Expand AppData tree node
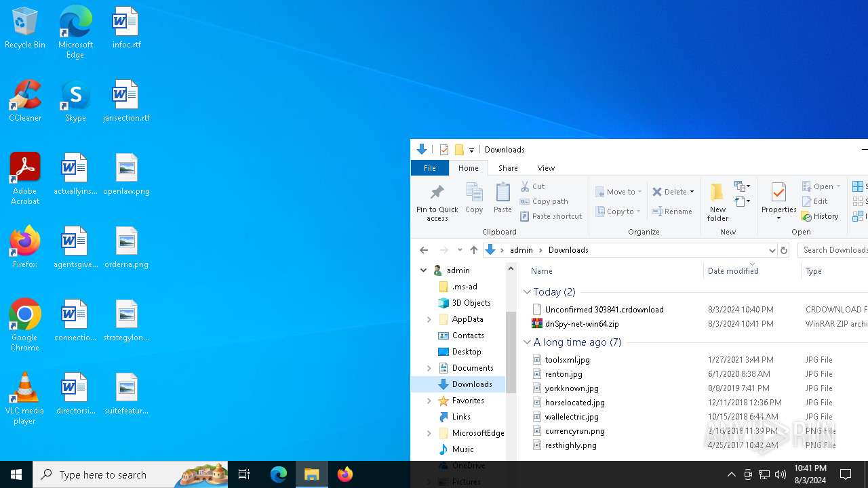This screenshot has height=488, width=868. 429,319
